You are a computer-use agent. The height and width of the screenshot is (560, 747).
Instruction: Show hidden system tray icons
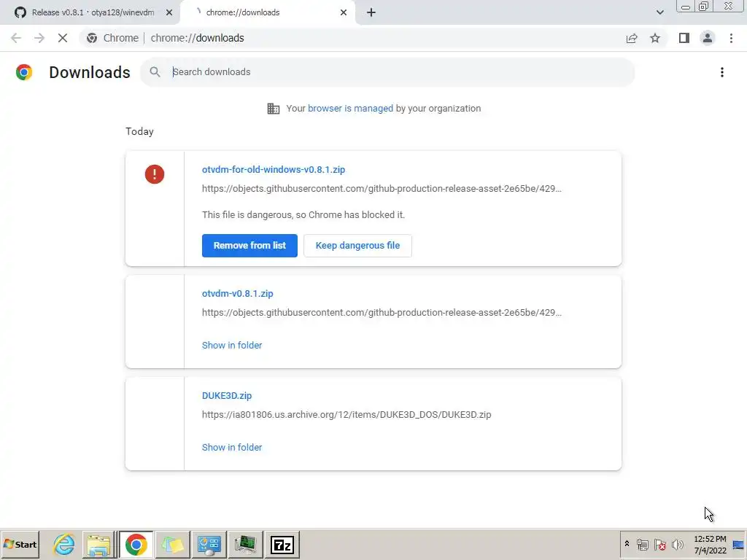click(x=627, y=544)
